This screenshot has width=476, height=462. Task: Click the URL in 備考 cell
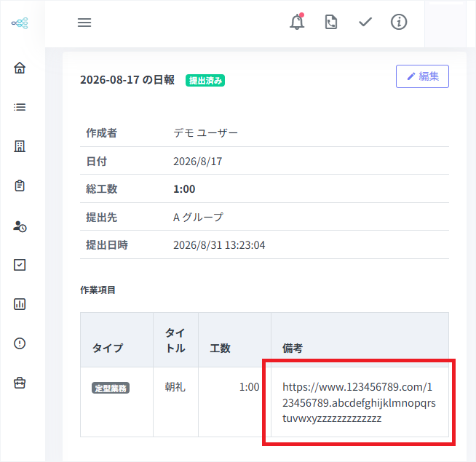359,402
